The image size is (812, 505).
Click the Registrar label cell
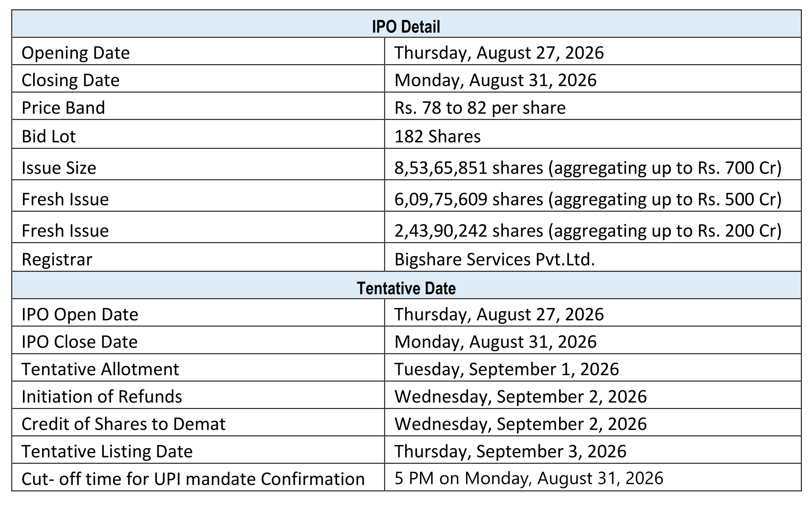click(198, 257)
